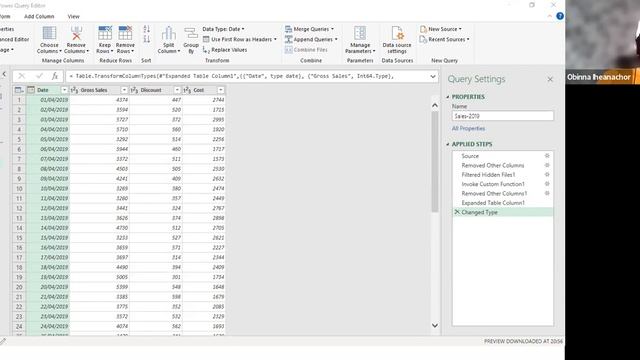Click the scroll up arrow of the grid
This screenshot has width=640, height=360.
435,105
